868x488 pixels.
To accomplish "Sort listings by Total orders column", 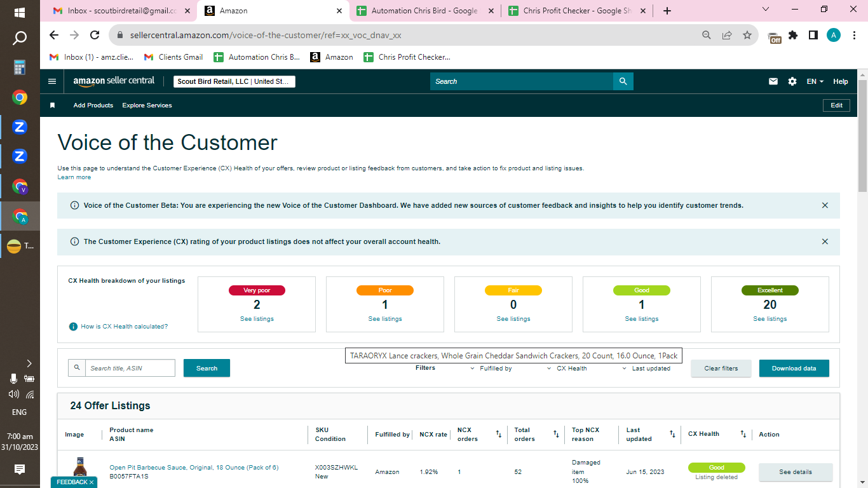I will [x=556, y=435].
